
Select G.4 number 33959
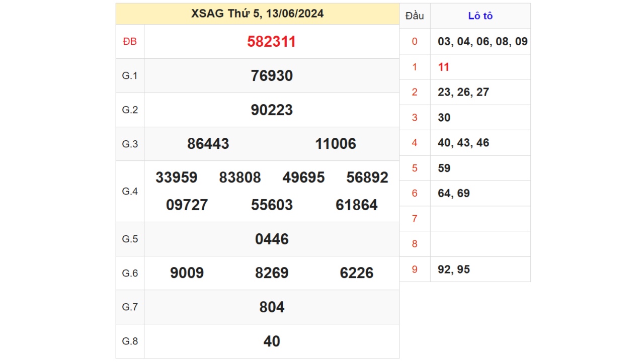pos(177,177)
